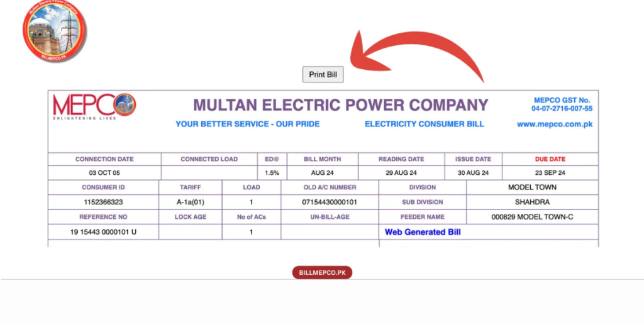
Task: Click the READING DATE header cell
Action: [x=401, y=159]
